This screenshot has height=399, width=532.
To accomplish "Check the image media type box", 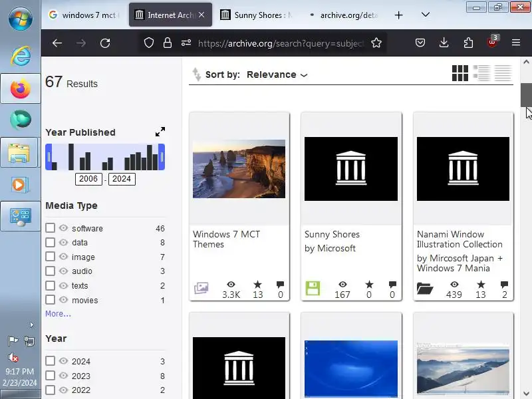I will (x=51, y=257).
